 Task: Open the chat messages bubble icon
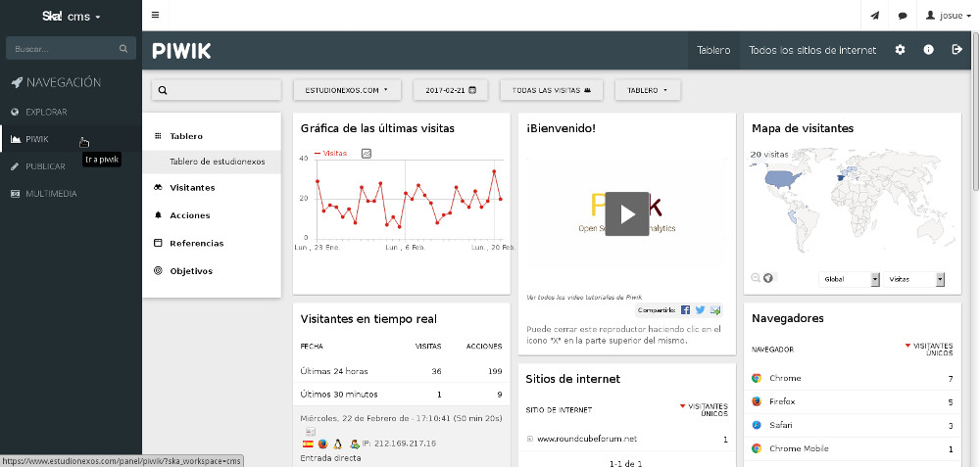pyautogui.click(x=903, y=16)
